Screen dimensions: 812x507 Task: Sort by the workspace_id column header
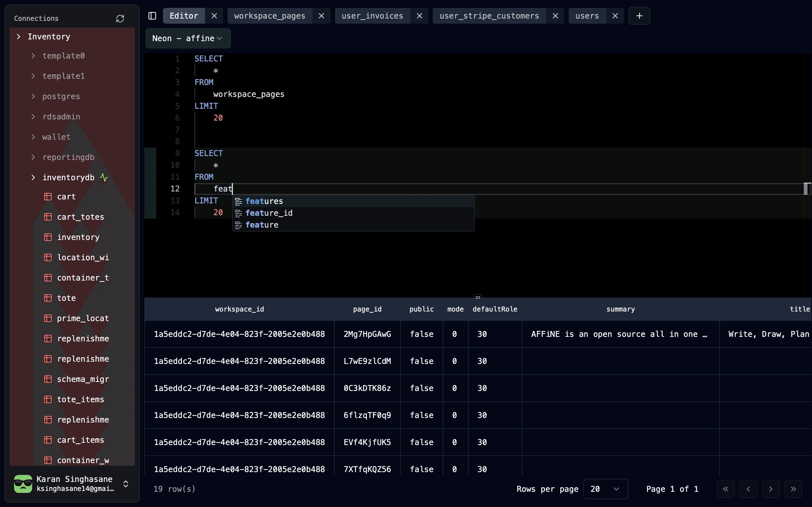(x=239, y=309)
